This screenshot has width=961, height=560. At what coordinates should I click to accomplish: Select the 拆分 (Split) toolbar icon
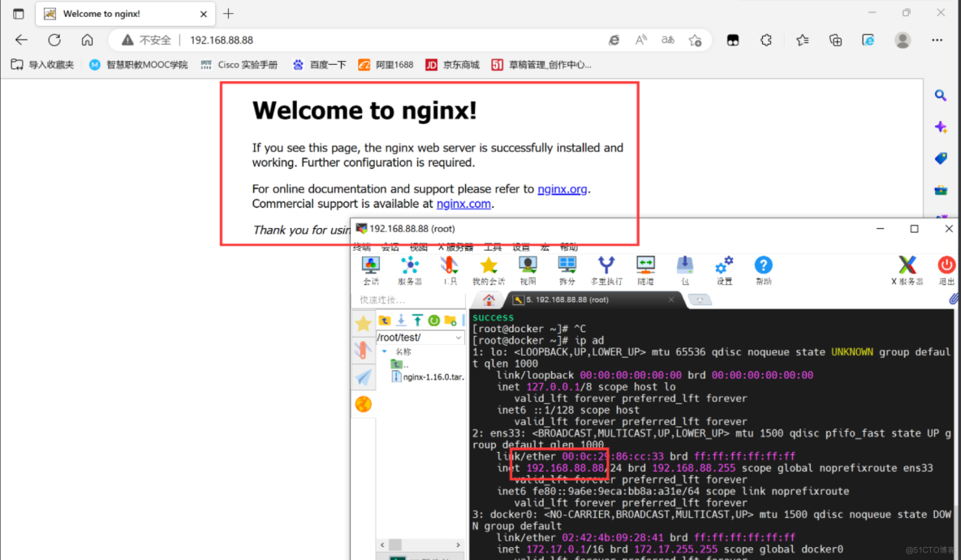pyautogui.click(x=567, y=270)
